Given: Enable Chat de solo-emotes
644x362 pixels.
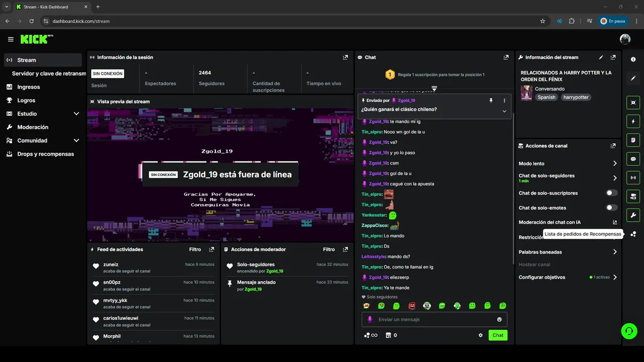Looking at the screenshot, I should tap(612, 208).
